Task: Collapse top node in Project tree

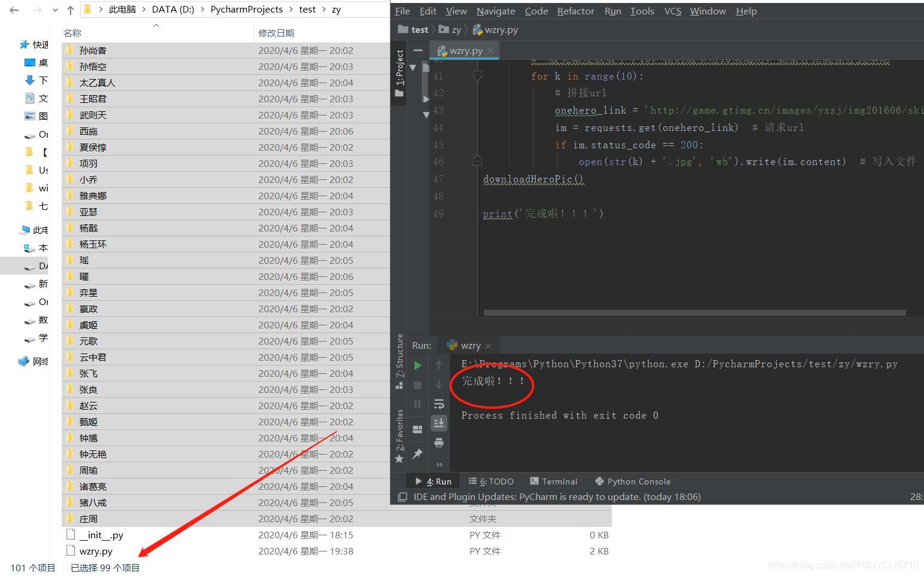Action: [413, 68]
